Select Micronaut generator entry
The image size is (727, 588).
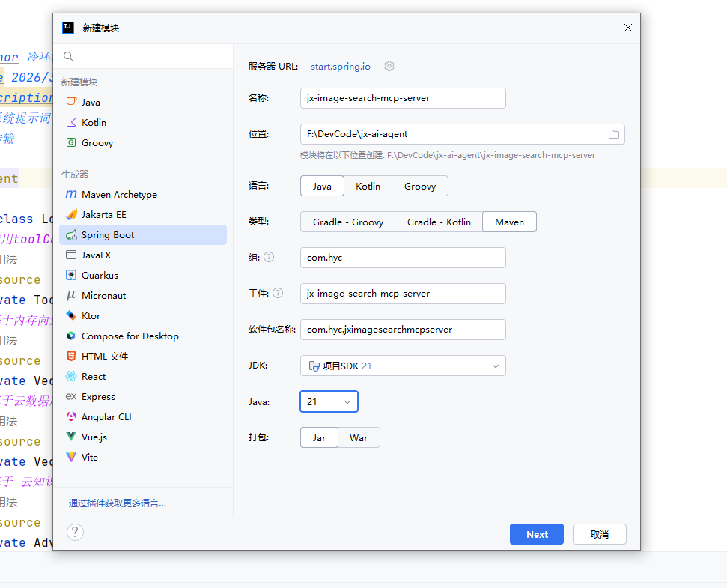143,295
